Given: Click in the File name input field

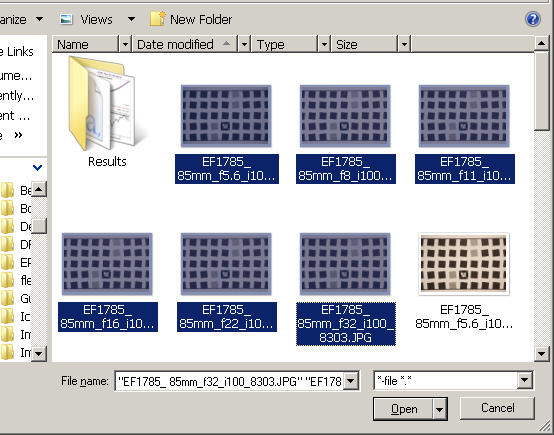Looking at the screenshot, I should tap(230, 381).
